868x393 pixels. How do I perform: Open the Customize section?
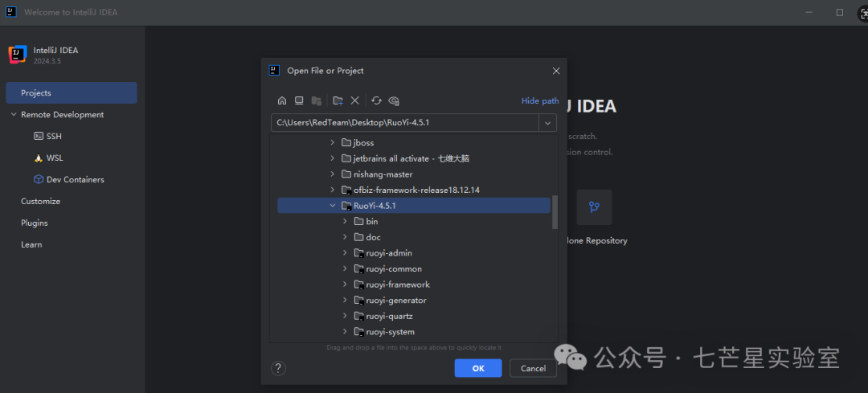tap(40, 201)
